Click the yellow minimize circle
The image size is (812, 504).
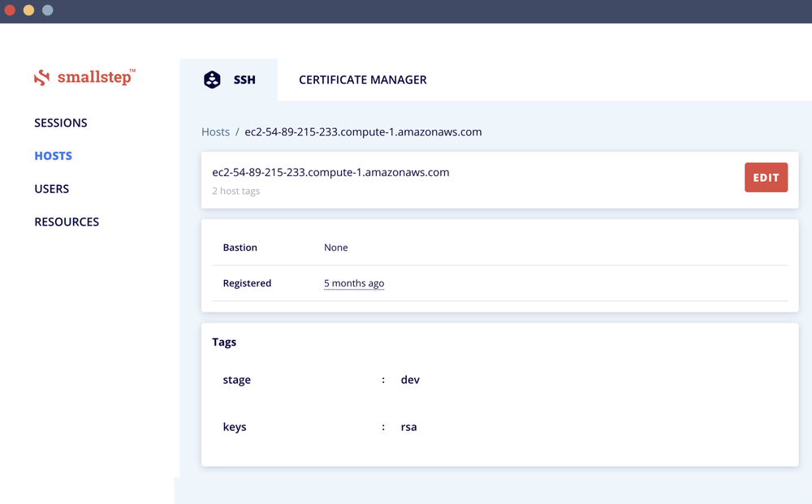(x=30, y=11)
